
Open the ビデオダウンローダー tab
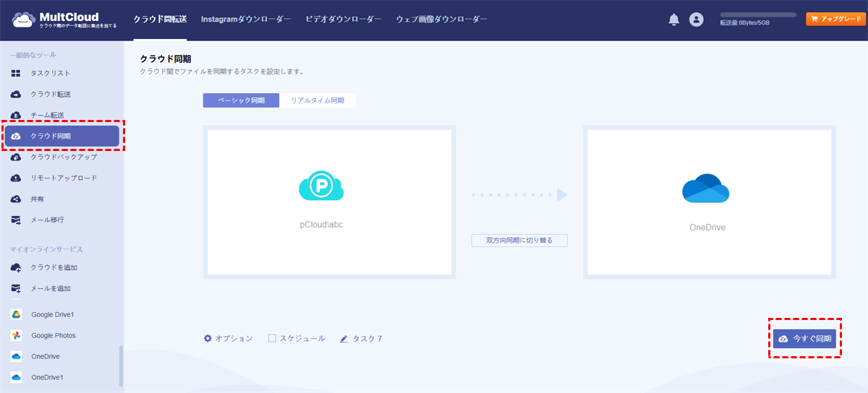[x=344, y=20]
